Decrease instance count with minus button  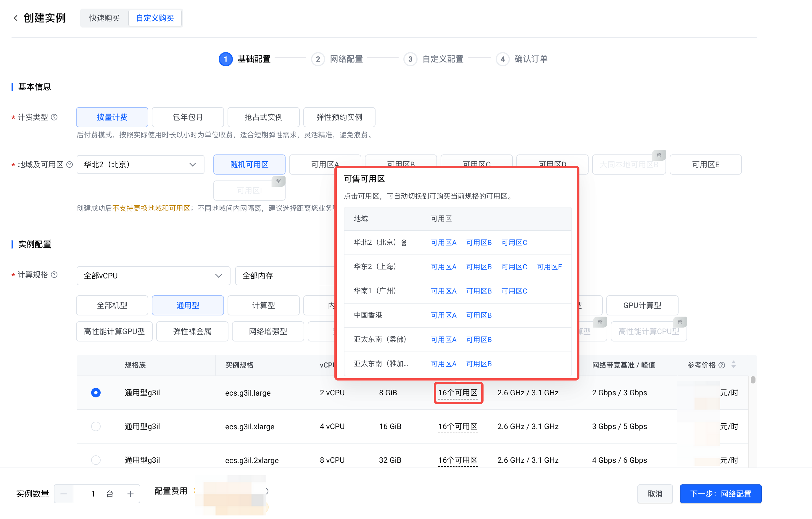click(64, 494)
